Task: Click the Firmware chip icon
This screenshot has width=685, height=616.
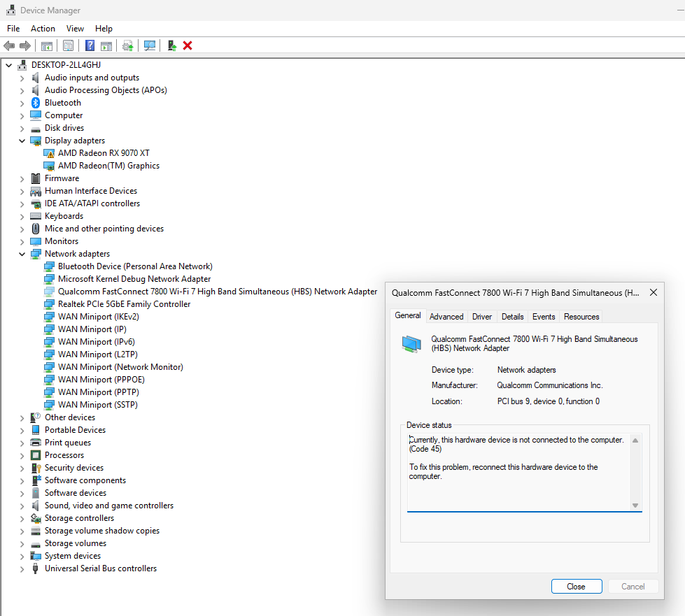Action: [36, 178]
